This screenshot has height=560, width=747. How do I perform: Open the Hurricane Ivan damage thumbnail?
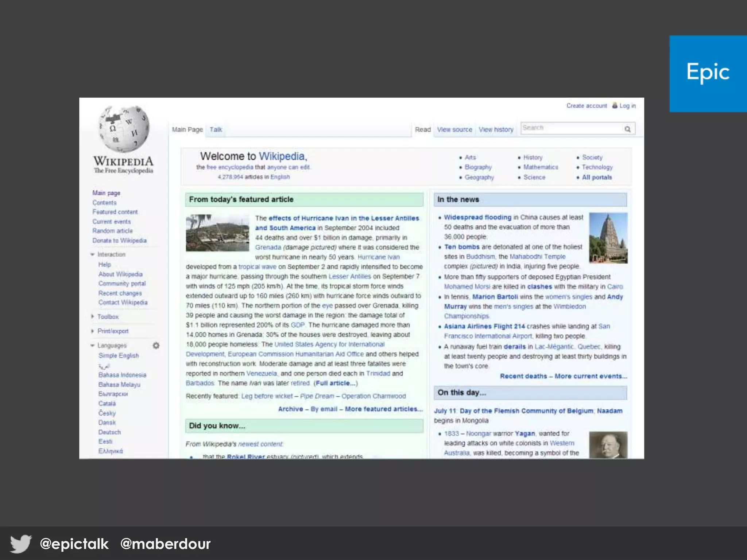coord(217,233)
